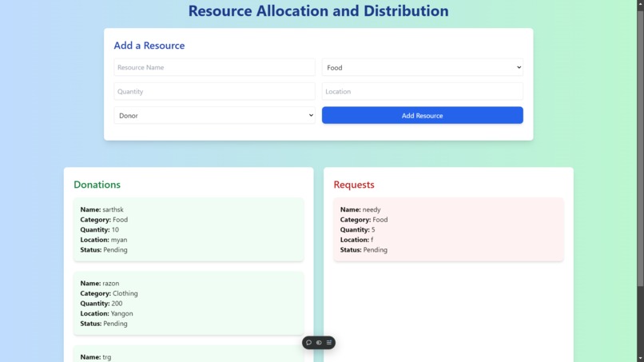Click 'Quantity: 200' in razon card

point(101,303)
